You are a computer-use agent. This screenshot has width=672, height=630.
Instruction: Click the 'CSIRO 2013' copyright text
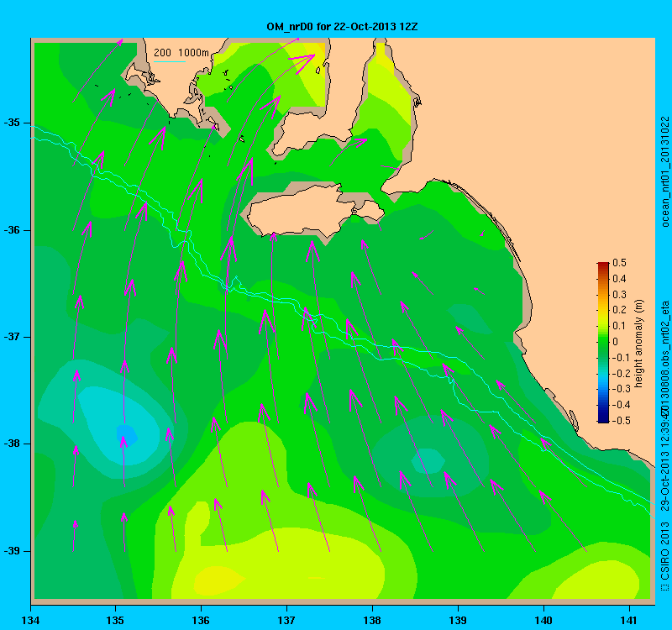tap(664, 550)
